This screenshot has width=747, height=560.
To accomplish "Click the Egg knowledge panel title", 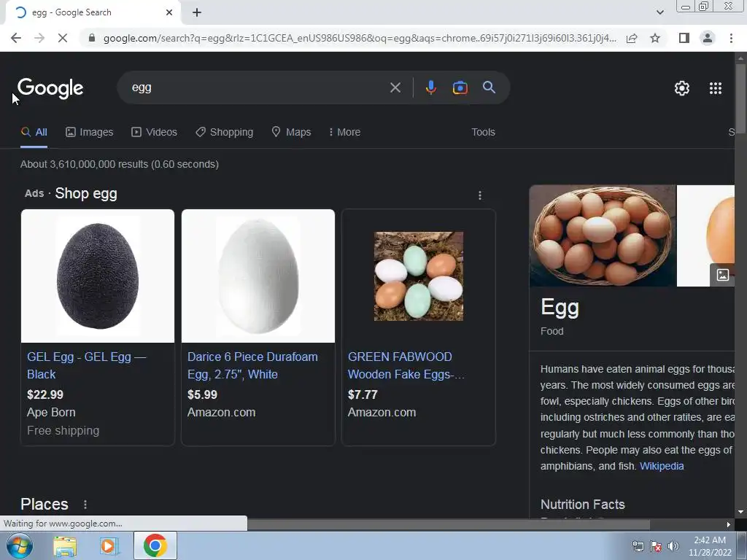I will [x=560, y=308].
